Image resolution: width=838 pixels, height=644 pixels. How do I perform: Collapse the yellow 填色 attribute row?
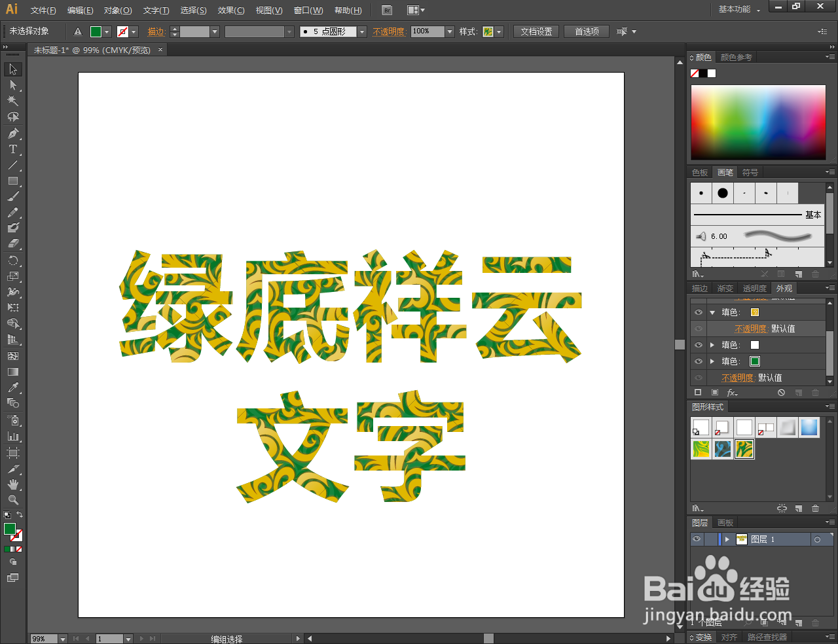(x=712, y=312)
